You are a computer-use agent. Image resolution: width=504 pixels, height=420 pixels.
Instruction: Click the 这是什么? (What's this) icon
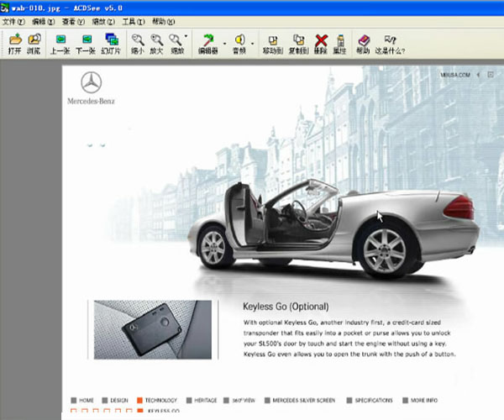(x=390, y=43)
